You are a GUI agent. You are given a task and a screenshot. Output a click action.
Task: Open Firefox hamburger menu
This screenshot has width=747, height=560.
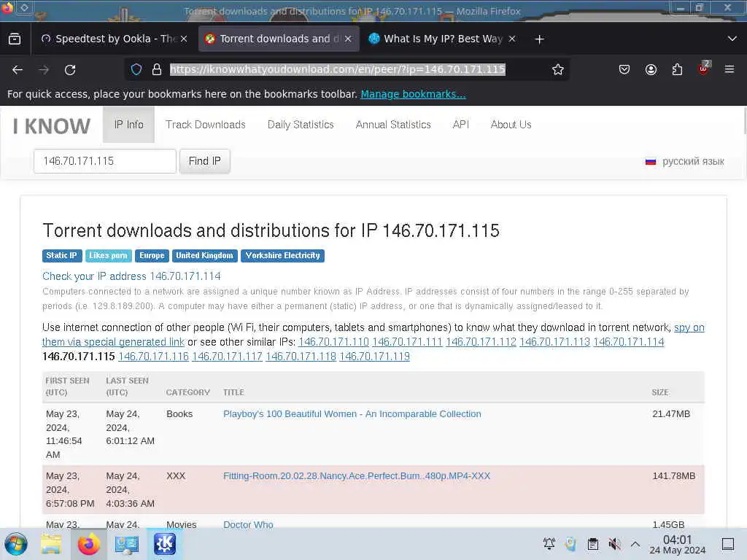[x=729, y=69]
